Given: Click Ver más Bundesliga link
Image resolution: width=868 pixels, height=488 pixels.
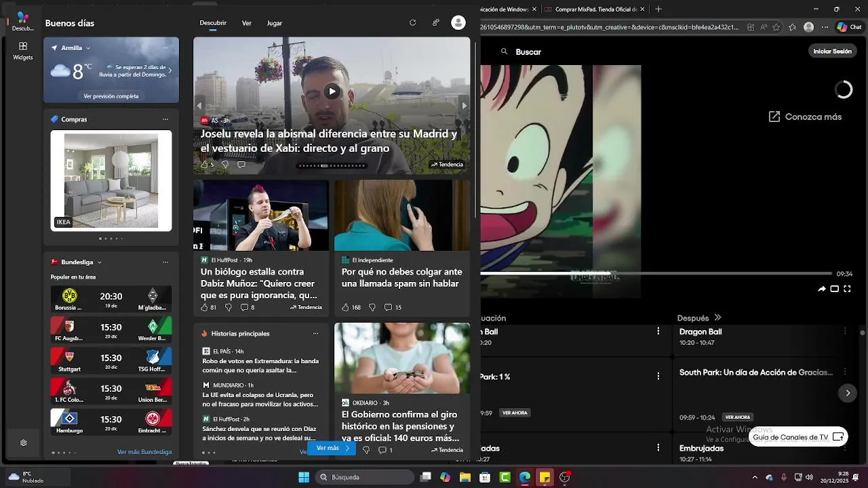Looking at the screenshot, I should pyautogui.click(x=144, y=452).
